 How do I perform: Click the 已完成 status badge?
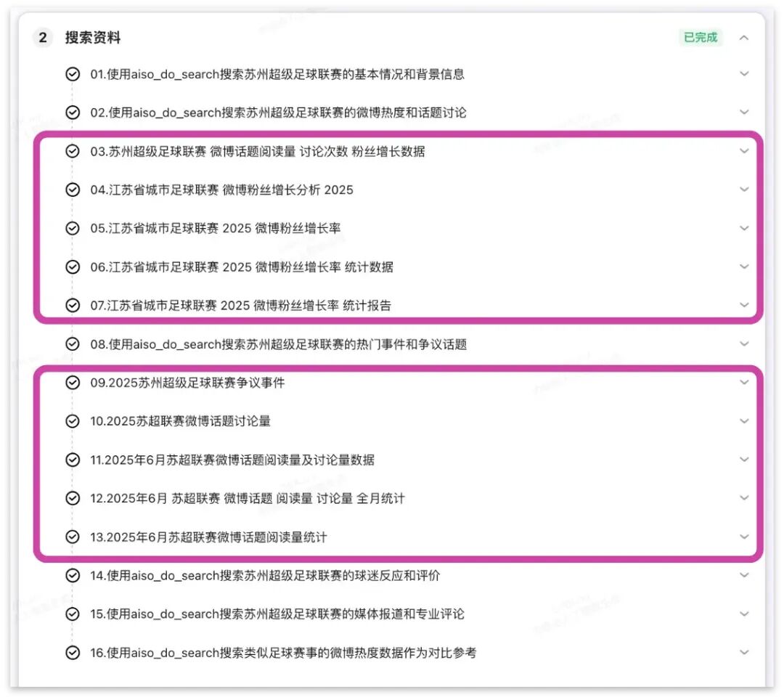click(x=700, y=38)
